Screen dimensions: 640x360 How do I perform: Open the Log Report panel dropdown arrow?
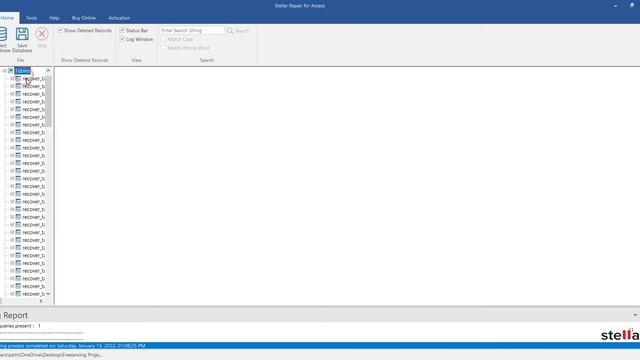coord(635,315)
